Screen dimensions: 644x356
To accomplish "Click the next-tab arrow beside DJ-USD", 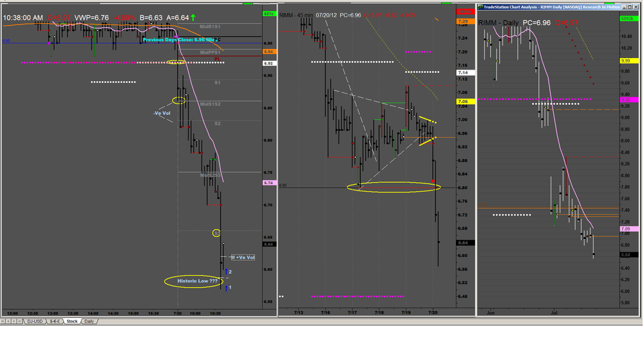I will (14, 321).
